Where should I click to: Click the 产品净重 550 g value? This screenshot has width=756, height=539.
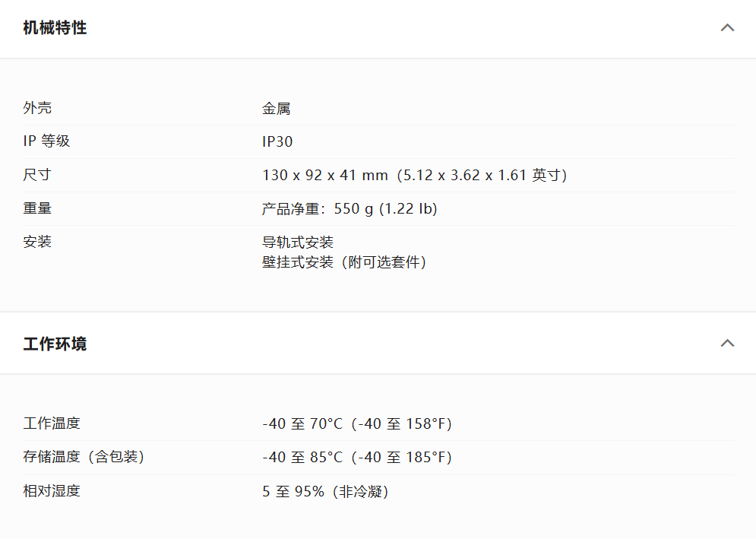tap(350, 208)
